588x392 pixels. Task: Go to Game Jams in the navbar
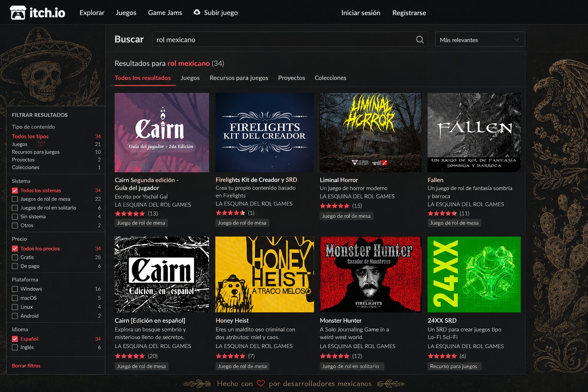click(x=165, y=13)
